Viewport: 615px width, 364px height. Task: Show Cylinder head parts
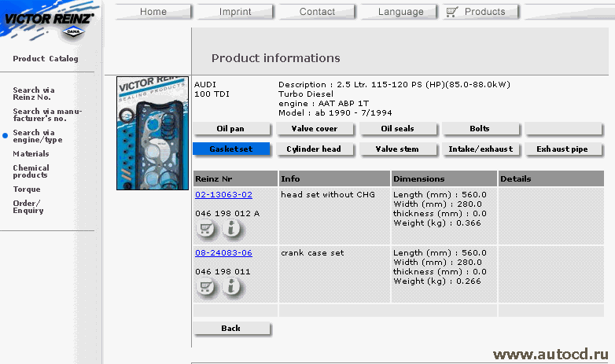pos(315,149)
